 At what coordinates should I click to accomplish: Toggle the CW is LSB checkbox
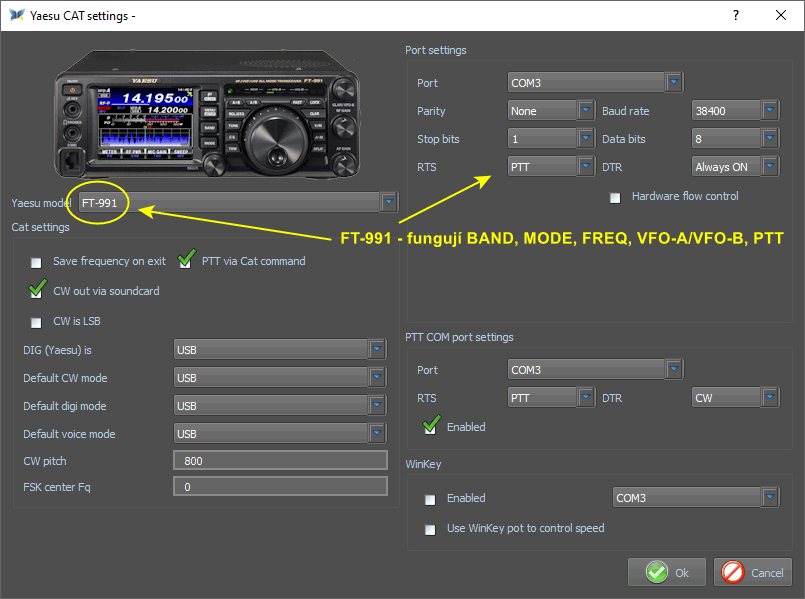point(37,322)
